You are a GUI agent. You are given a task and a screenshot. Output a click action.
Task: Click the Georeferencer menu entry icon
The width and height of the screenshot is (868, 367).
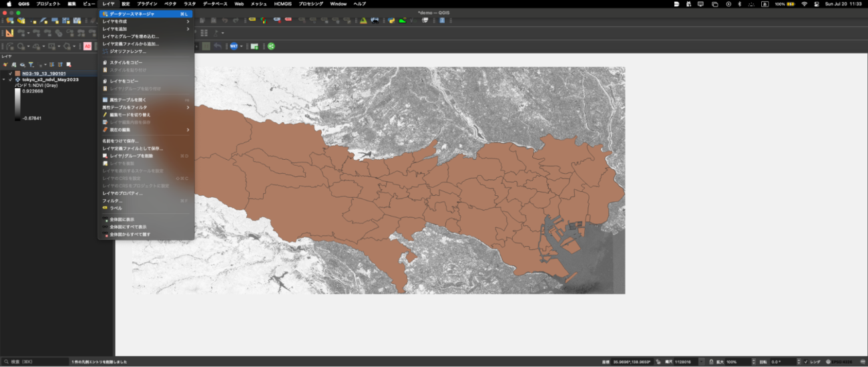105,51
